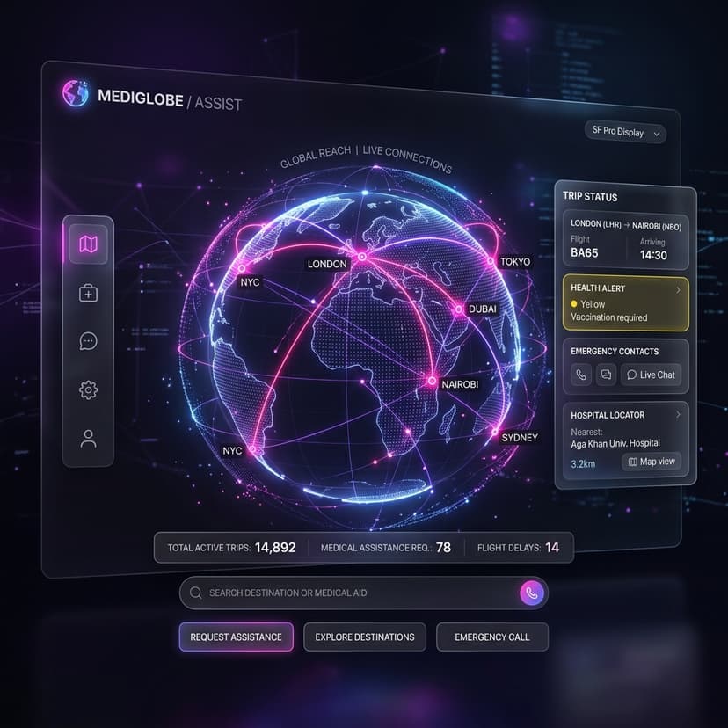
Task: Click the Request Assistance button
Action: pos(237,637)
